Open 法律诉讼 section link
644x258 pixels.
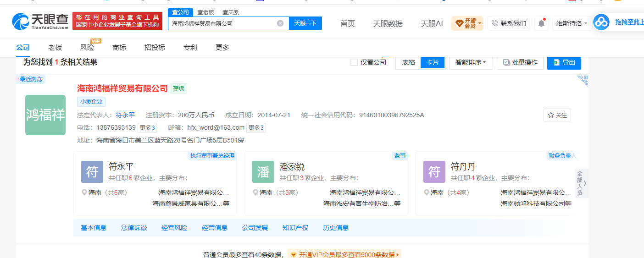tap(134, 228)
